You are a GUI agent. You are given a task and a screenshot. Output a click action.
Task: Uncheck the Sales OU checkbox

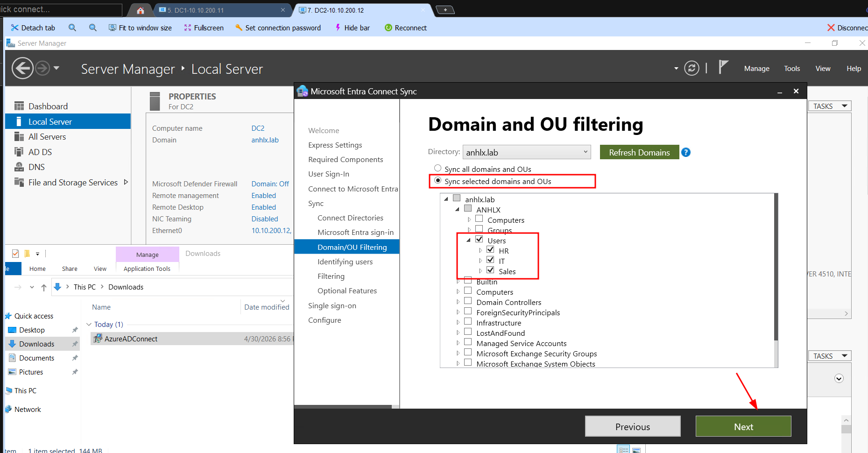[x=490, y=270]
